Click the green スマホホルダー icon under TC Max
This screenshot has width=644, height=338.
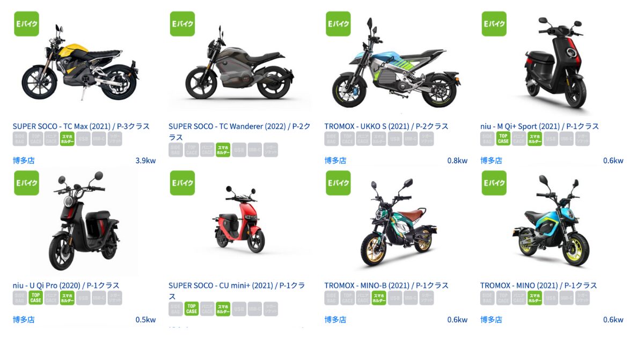[x=67, y=139]
